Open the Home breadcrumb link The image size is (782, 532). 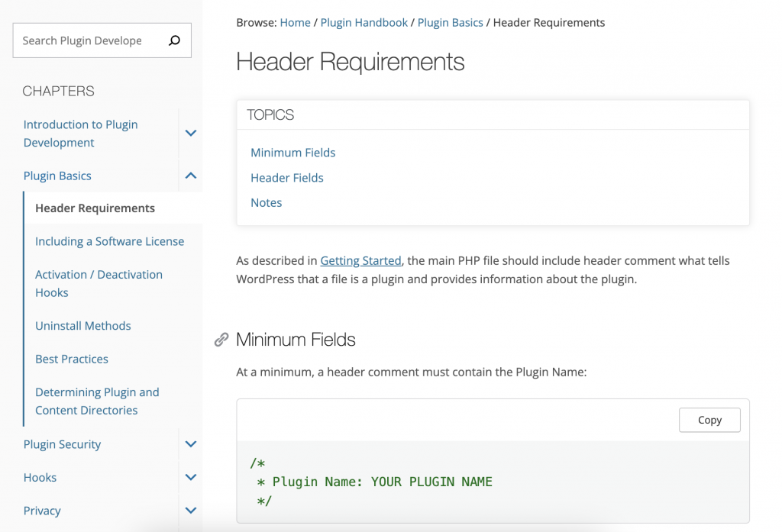[295, 23]
